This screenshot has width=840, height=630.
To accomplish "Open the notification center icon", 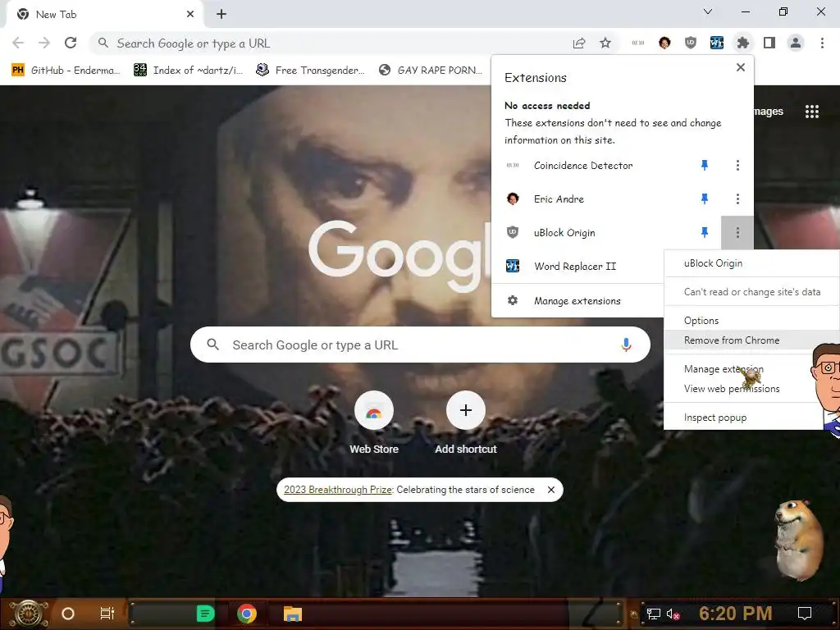I will point(805,614).
